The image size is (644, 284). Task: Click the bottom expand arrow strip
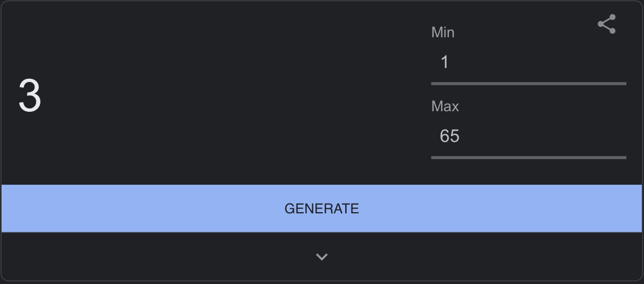pos(321,257)
